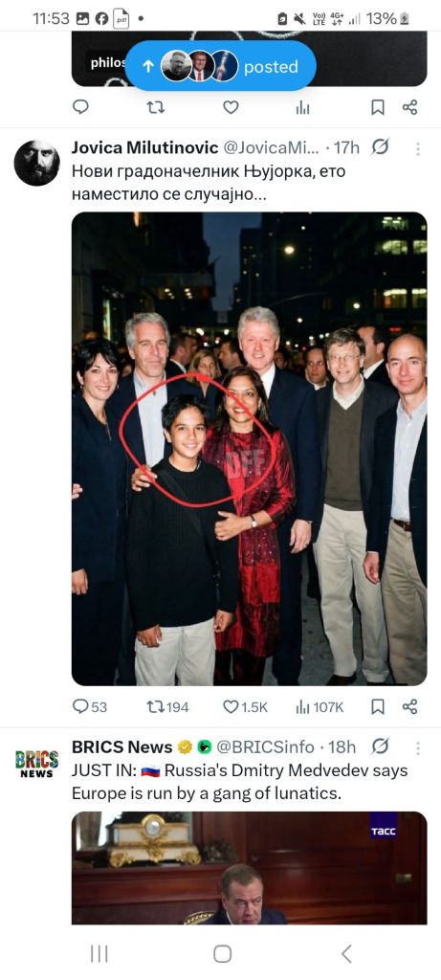Tap the Grok icon beside 18h
The width and height of the screenshot is (441, 980).
tap(380, 746)
